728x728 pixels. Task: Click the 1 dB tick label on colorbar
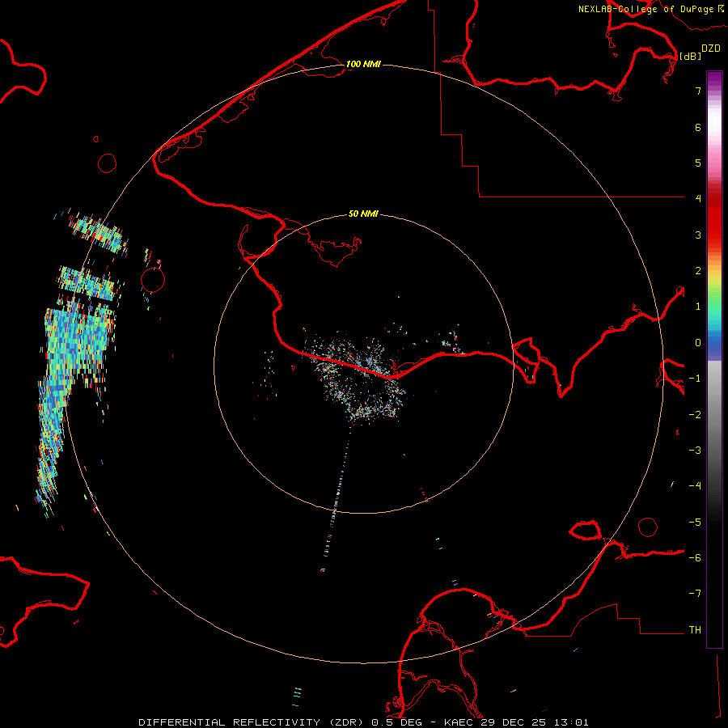698,307
